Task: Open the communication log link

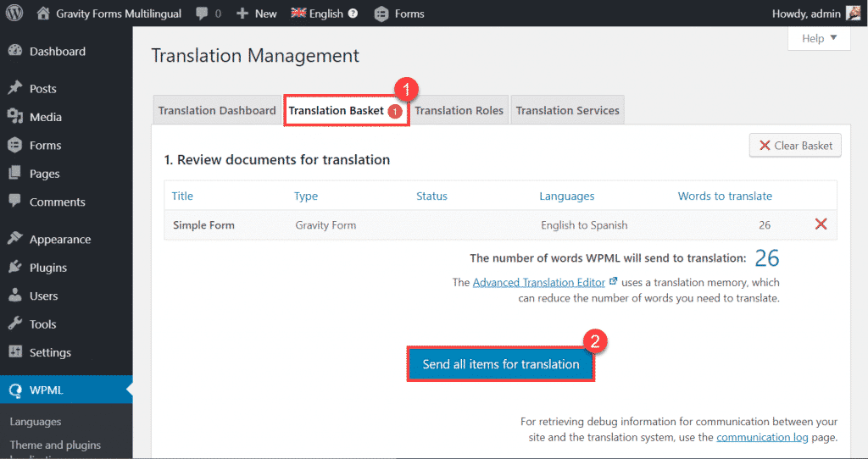Action: (x=762, y=437)
